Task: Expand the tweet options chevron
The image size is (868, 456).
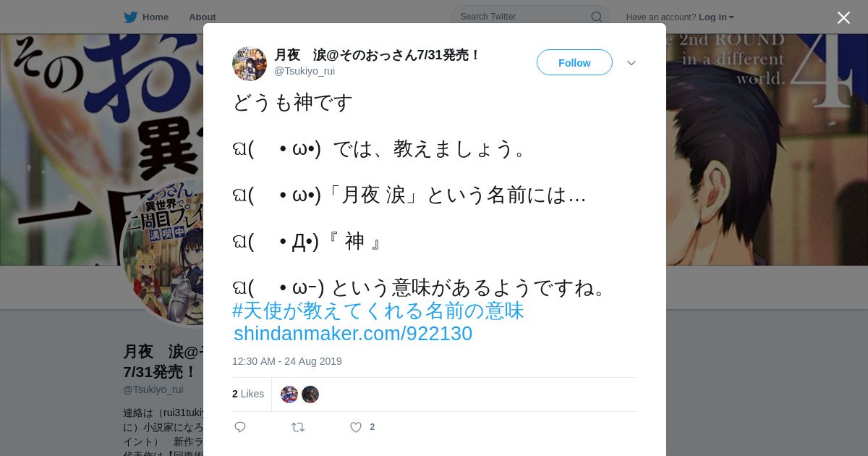Action: pos(631,63)
